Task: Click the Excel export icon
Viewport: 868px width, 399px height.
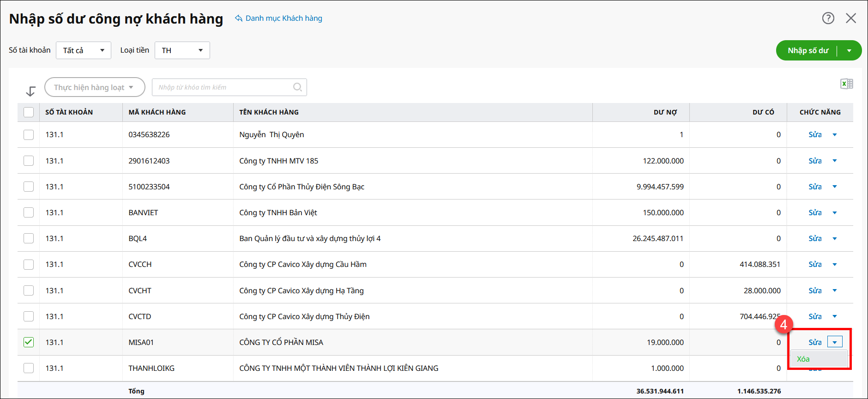Action: pos(846,84)
